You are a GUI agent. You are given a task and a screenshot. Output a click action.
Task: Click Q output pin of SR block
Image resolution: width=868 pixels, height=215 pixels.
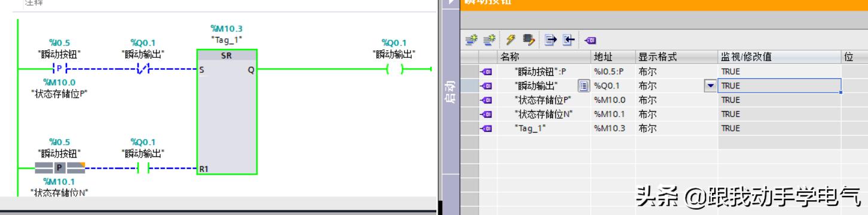point(251,70)
